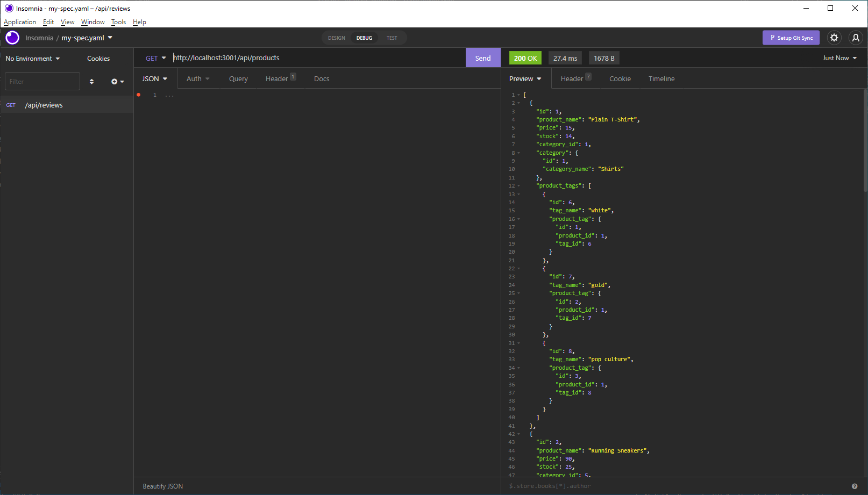Click the red error marker on line 1
Viewport: 868px width, 495px height.
[x=138, y=95]
